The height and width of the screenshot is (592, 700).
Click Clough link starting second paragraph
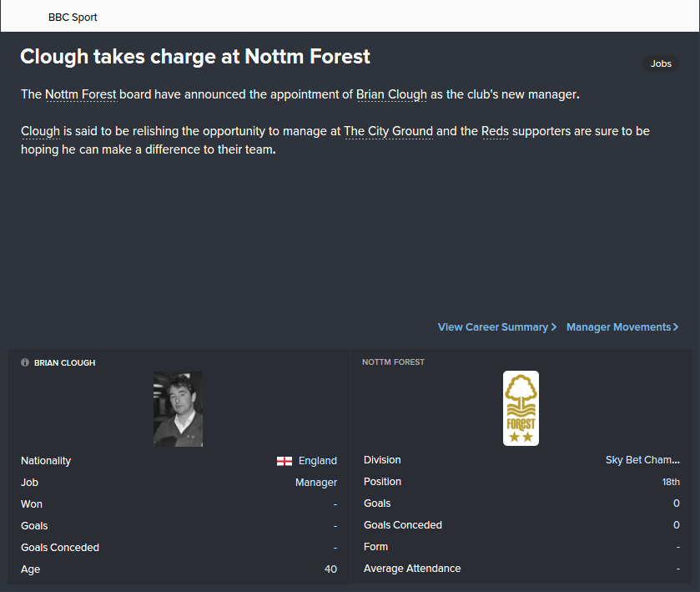click(40, 131)
